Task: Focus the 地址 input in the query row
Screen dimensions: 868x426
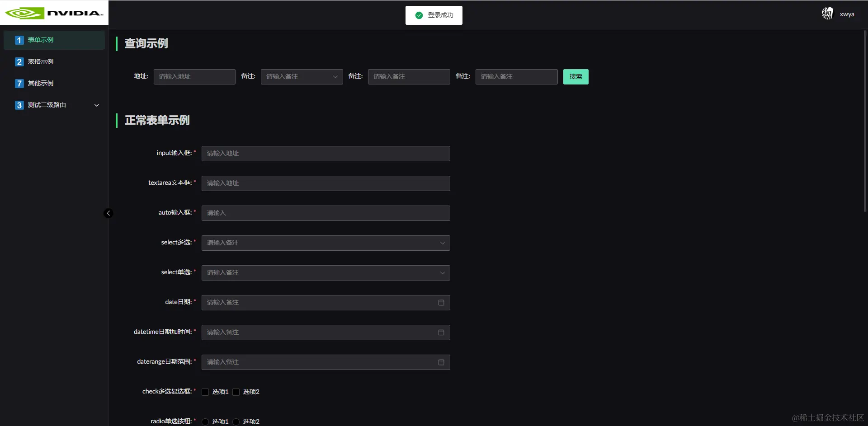Action: coord(194,77)
